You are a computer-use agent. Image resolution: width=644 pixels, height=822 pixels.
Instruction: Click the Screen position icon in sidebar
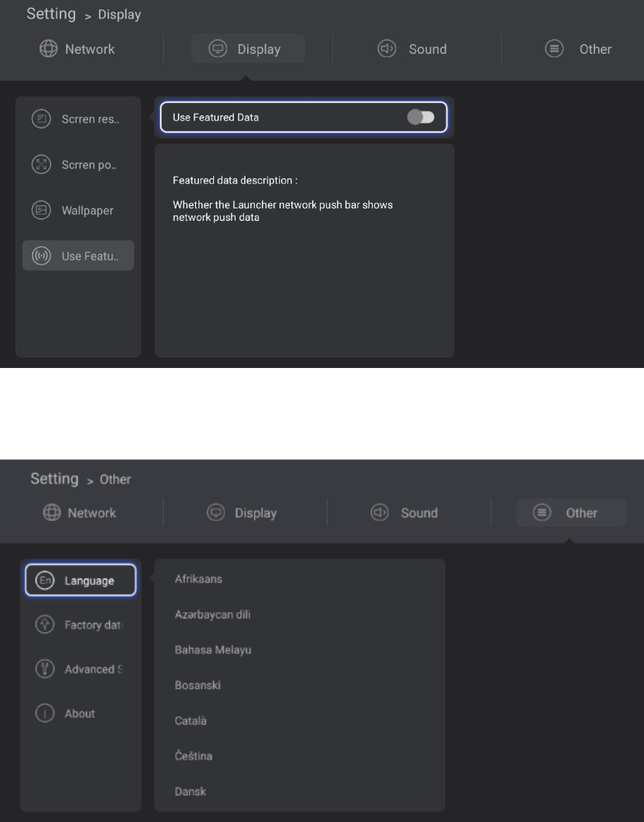point(40,165)
